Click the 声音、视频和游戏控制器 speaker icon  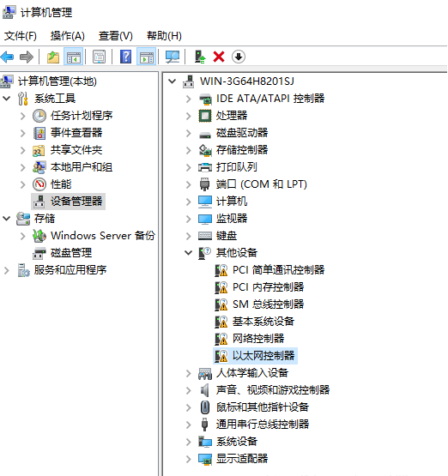(x=205, y=390)
